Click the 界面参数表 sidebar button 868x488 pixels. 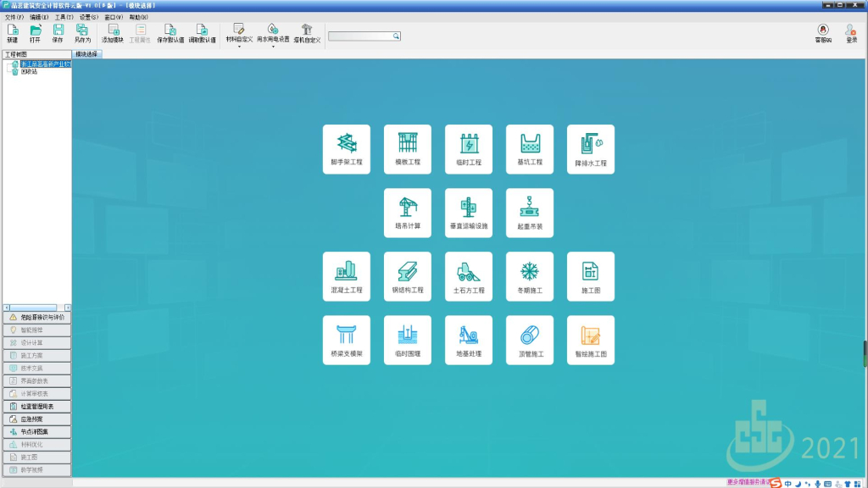(x=36, y=381)
